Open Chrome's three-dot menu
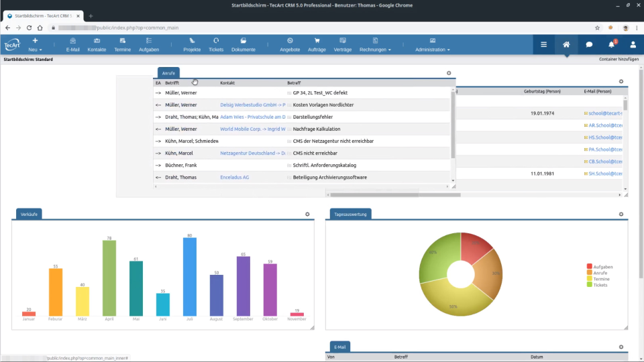Screen dimensions: 644x362 click(637, 28)
